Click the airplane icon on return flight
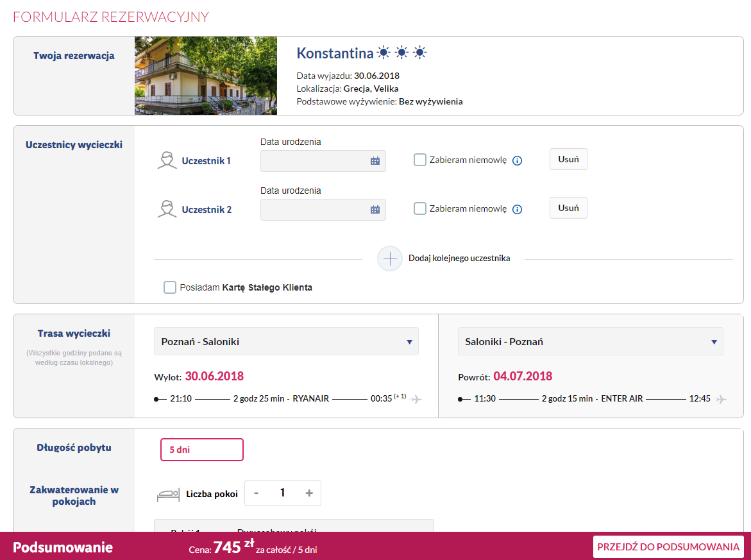The image size is (751, 560). (x=721, y=399)
